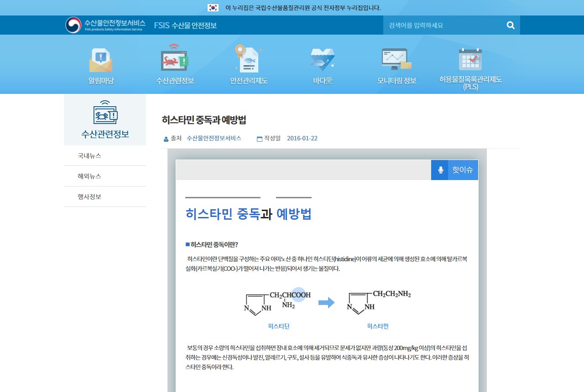This screenshot has height=392, width=584.
Task: Click the 수산물안전정보서비스 logo emblem
Action: click(x=73, y=25)
